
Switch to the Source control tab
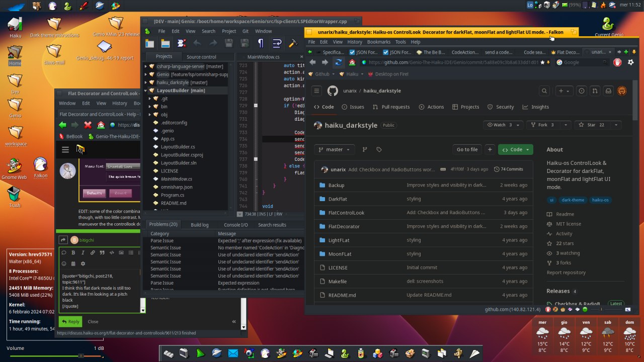201,57
